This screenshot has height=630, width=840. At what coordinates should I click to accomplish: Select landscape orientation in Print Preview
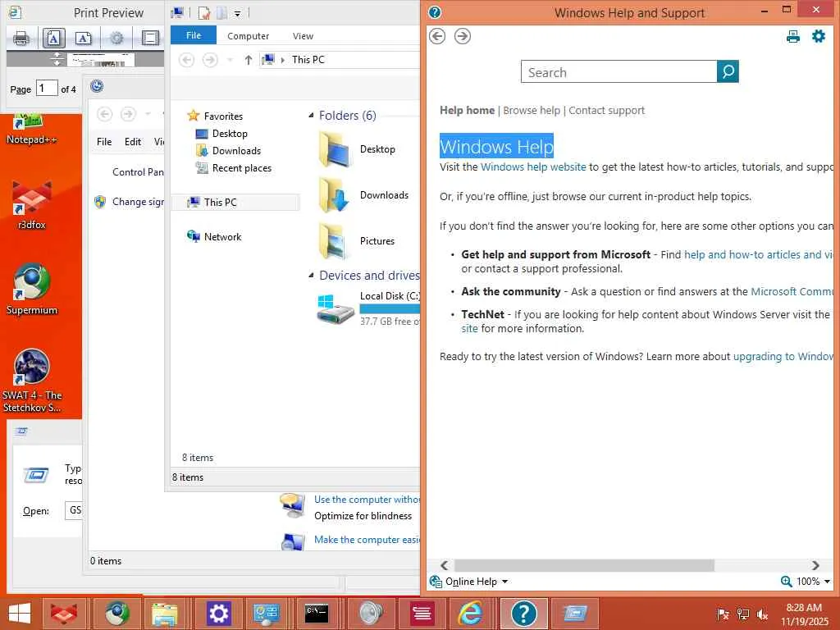83,38
